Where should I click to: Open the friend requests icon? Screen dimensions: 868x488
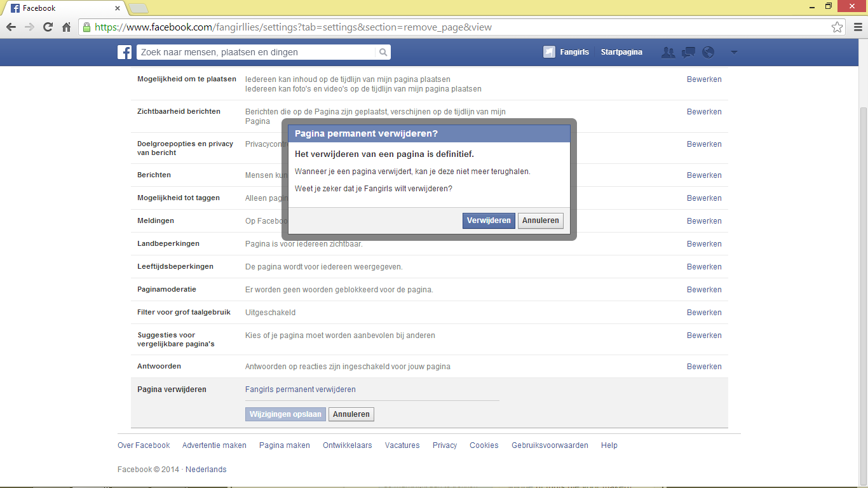[x=668, y=52]
